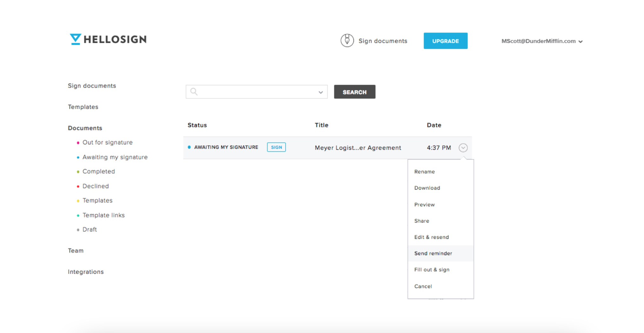Expand the search field dropdown arrow
644x333 pixels.
tap(321, 92)
